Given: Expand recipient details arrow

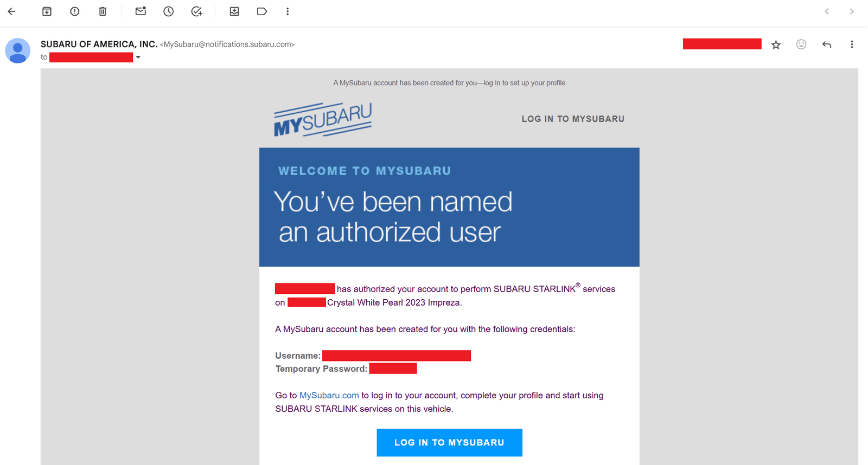Looking at the screenshot, I should (x=138, y=57).
